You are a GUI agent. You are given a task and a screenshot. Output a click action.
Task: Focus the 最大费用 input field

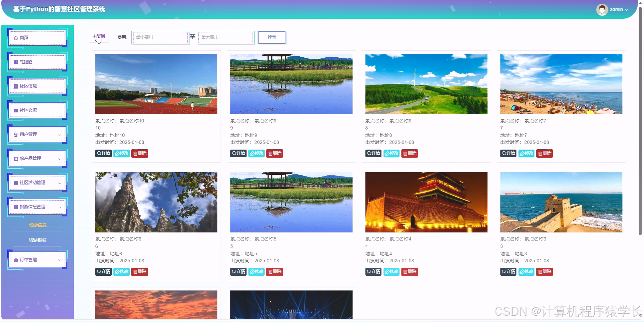225,37
